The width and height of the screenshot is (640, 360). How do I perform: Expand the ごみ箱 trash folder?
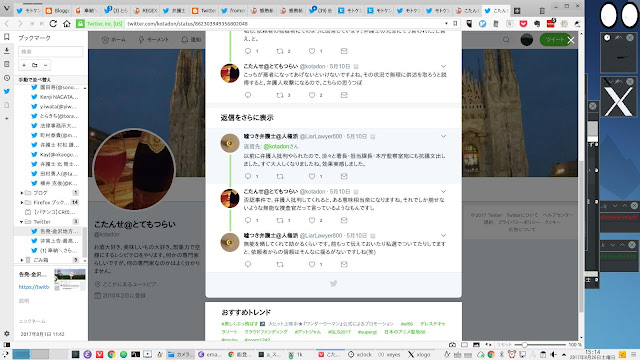point(22,260)
